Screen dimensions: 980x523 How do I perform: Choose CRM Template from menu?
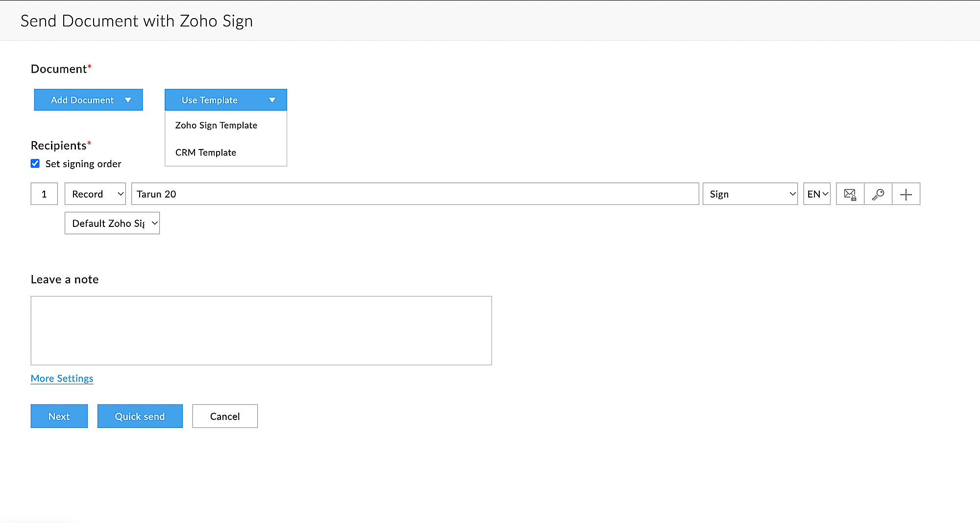[x=206, y=152]
